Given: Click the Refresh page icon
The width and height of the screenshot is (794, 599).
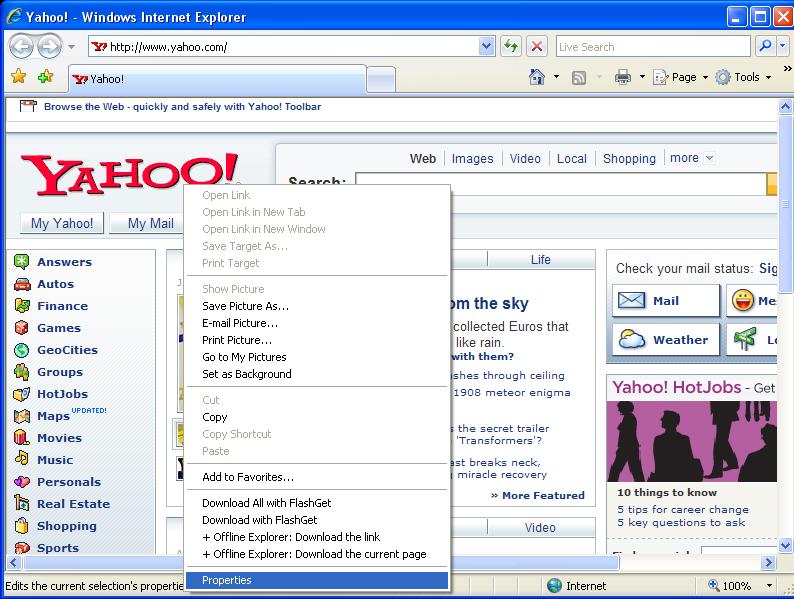Looking at the screenshot, I should 511,46.
